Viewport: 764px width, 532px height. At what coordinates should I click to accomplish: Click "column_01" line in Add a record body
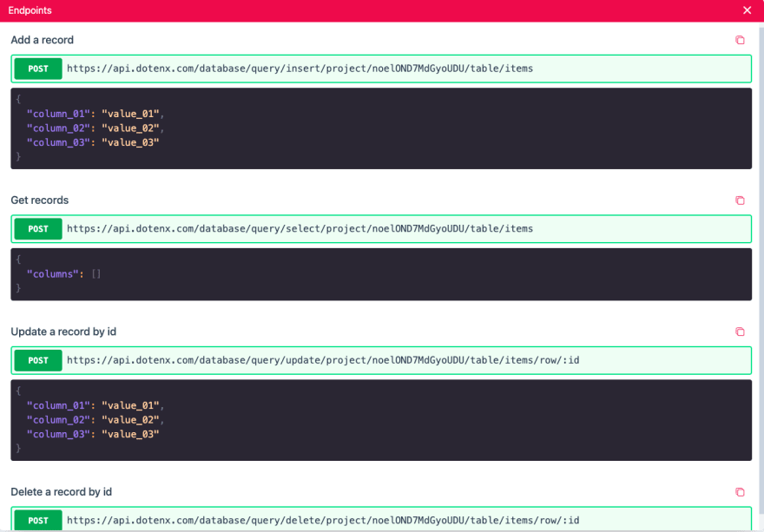[x=95, y=114]
